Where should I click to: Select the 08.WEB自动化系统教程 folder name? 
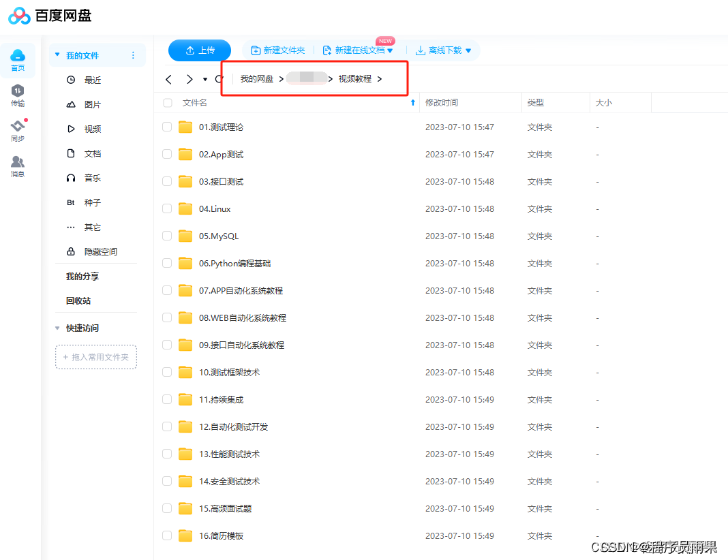(243, 318)
